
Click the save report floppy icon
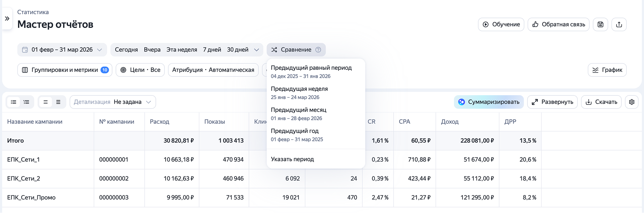601,24
